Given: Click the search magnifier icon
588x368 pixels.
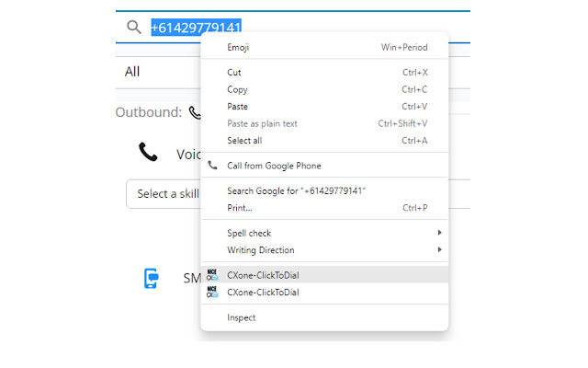Looking at the screenshot, I should click(x=134, y=27).
